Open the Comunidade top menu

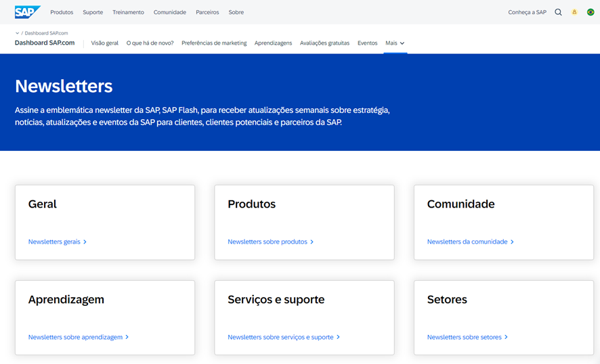pos(170,12)
